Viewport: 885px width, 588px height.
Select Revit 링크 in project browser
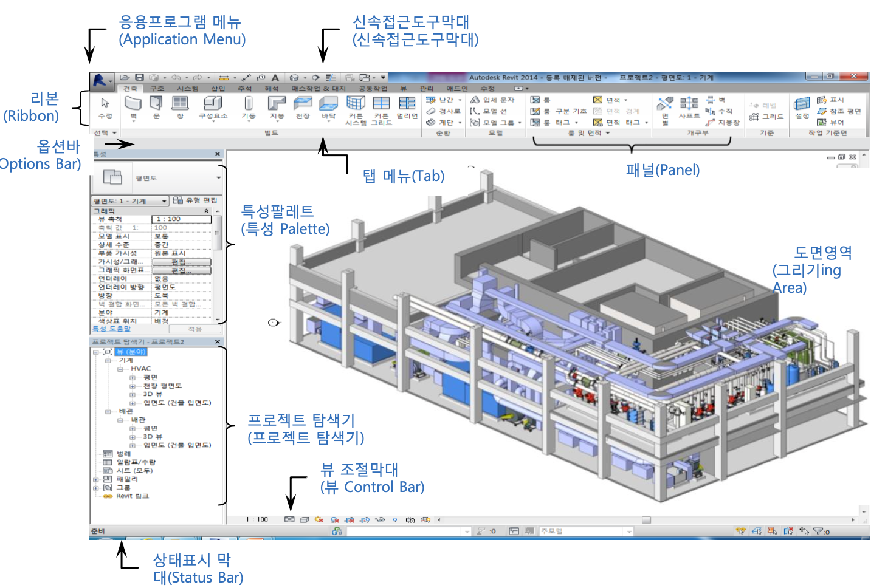point(132,496)
